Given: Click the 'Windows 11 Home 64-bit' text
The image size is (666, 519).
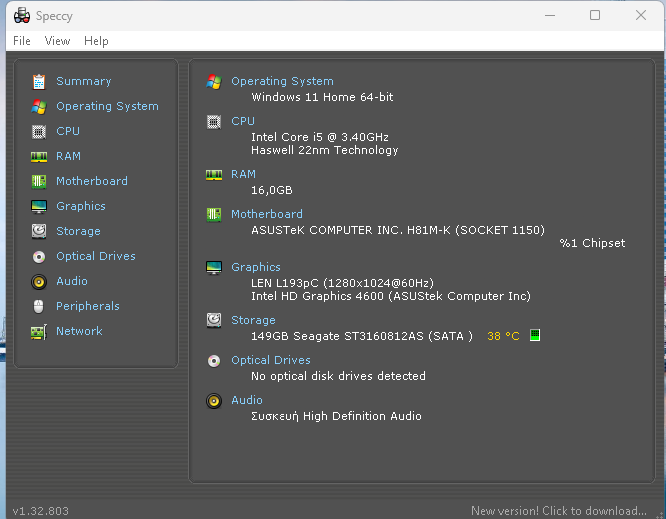Looking at the screenshot, I should (322, 97).
